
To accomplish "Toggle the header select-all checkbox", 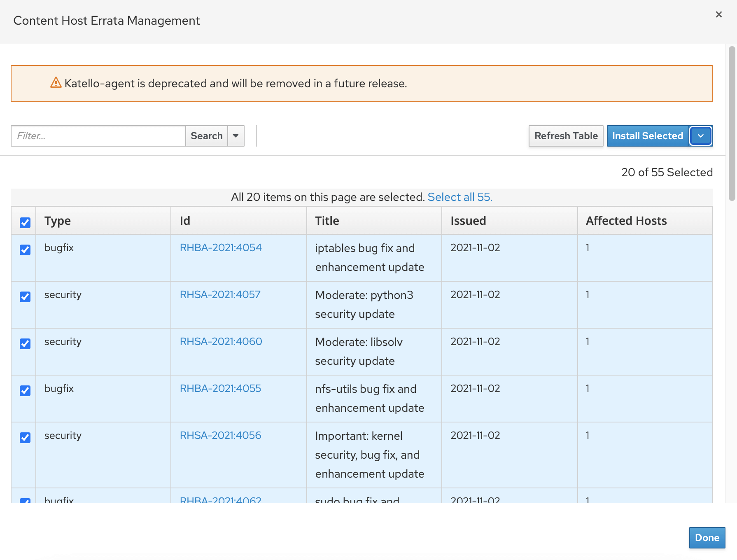I will point(25,222).
